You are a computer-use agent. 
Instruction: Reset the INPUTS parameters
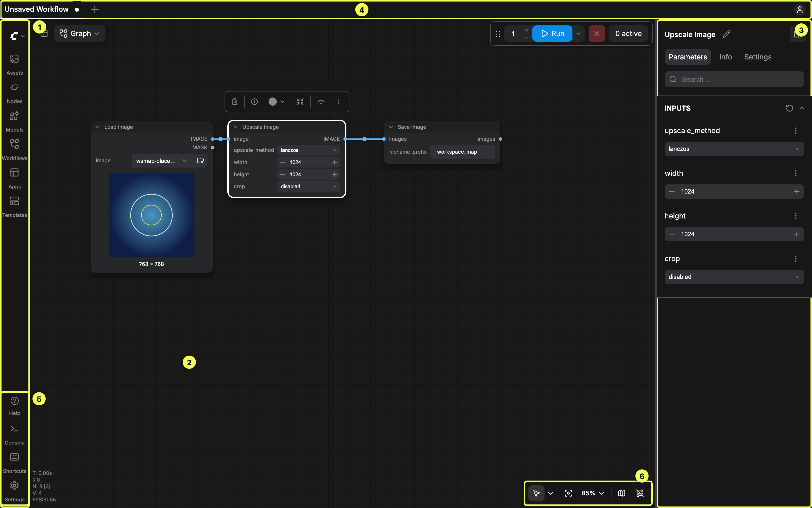789,108
